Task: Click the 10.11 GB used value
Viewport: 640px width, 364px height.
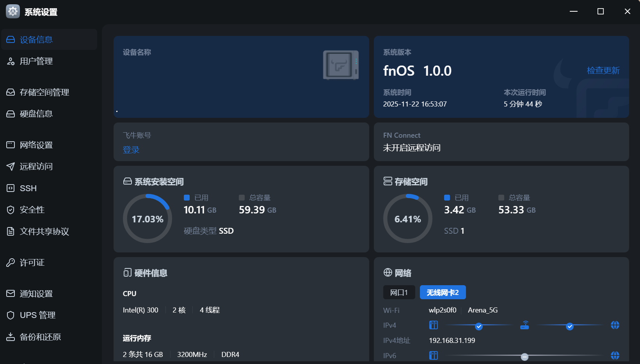Action: 200,210
